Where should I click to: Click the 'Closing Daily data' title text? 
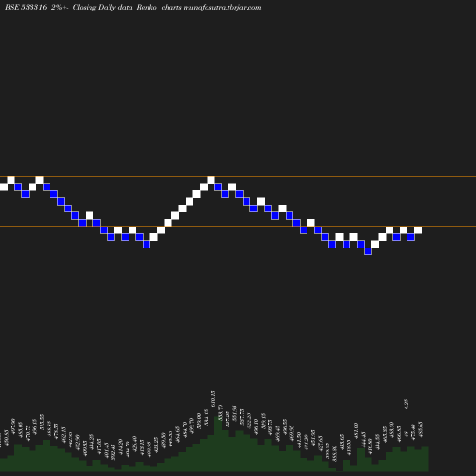coord(103,7)
